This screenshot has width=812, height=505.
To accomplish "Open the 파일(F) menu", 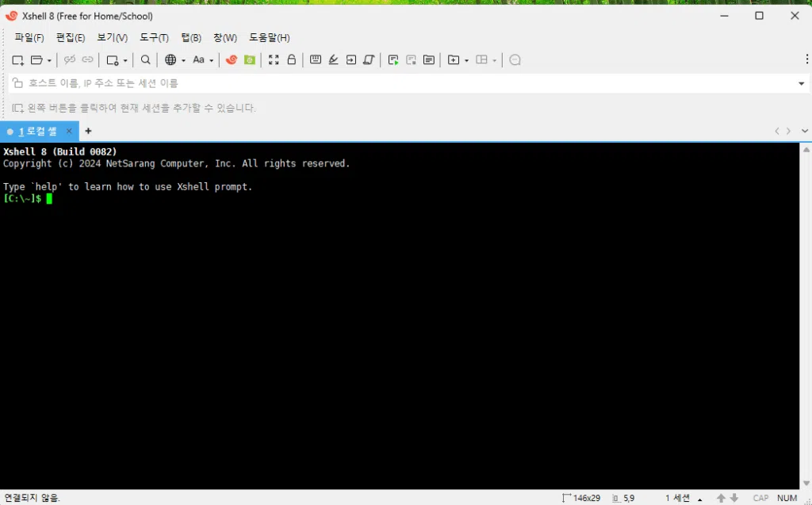I will pos(29,37).
